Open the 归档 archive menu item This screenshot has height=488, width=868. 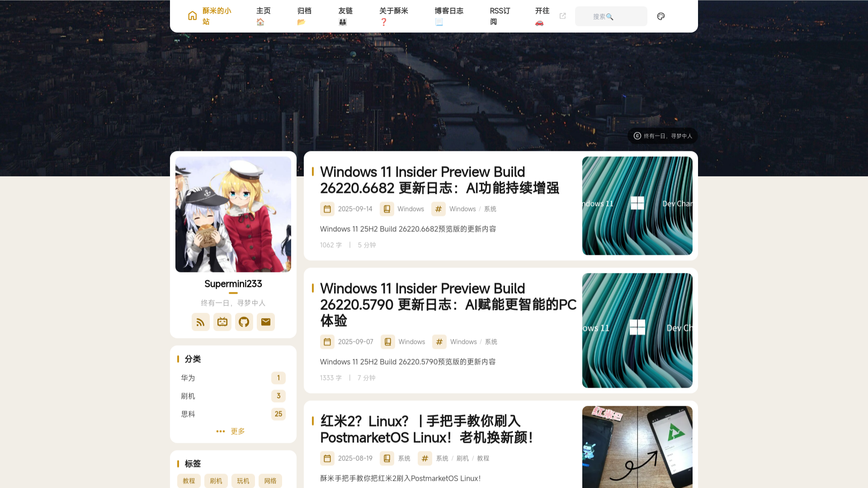pos(304,16)
